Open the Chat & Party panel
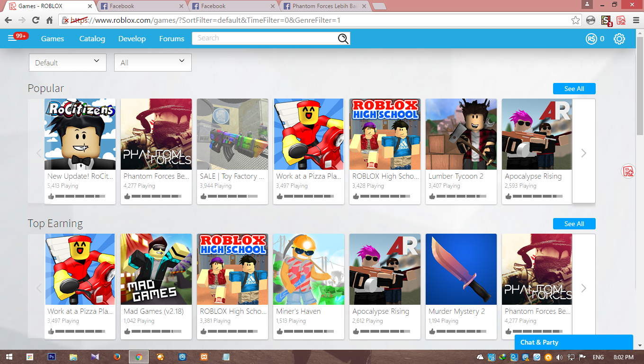Viewport: 644px width, 364px height. pyautogui.click(x=574, y=342)
